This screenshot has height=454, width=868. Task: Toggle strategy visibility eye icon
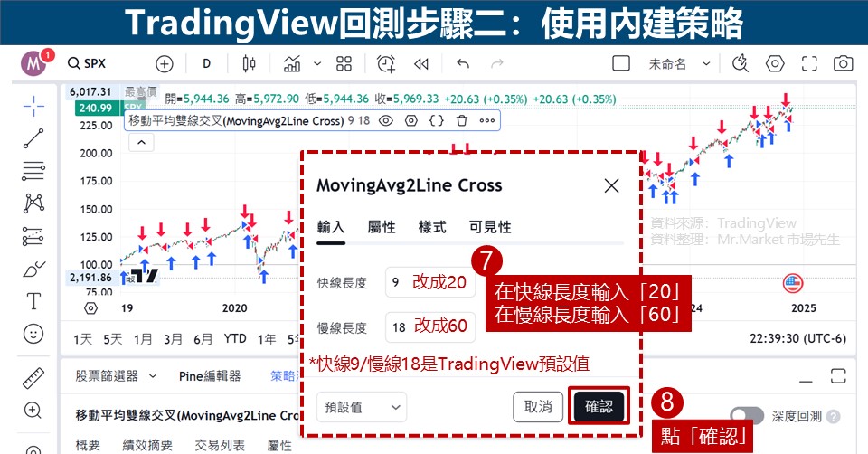point(386,120)
